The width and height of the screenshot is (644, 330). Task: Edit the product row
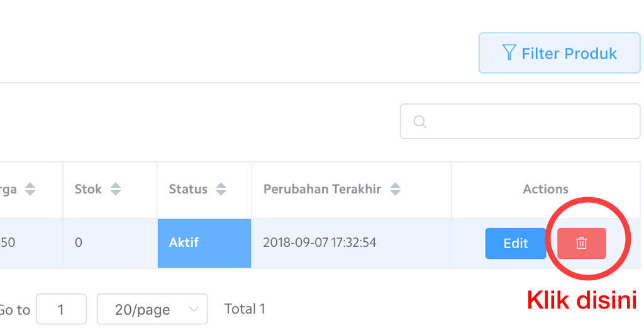(x=516, y=243)
